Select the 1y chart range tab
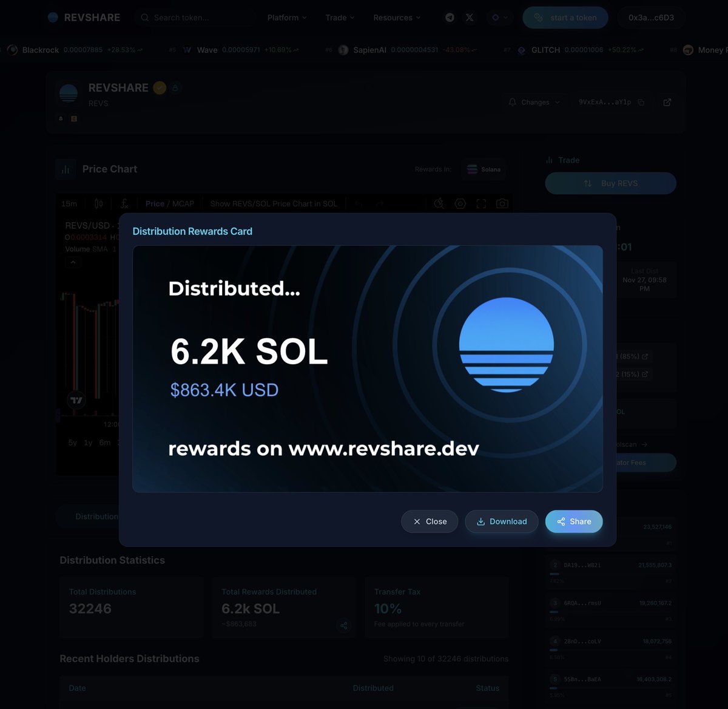The width and height of the screenshot is (728, 709). [88, 443]
